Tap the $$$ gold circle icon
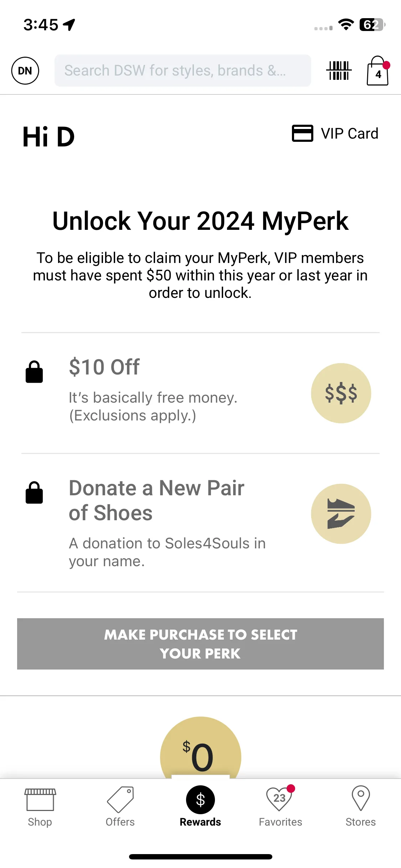Image resolution: width=401 pixels, height=868 pixels. click(x=341, y=393)
